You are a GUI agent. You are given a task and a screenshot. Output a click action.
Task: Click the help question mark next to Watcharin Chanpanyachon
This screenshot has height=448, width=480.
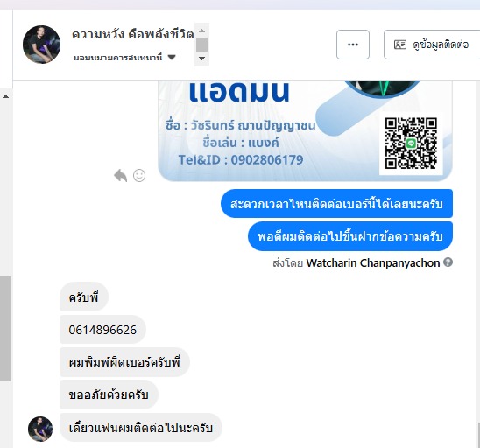[x=448, y=262]
